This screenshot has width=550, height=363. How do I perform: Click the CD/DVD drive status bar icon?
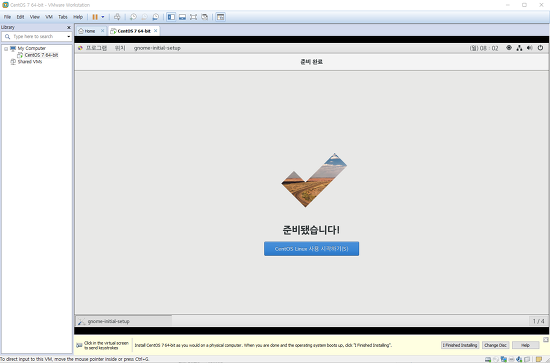(496, 359)
